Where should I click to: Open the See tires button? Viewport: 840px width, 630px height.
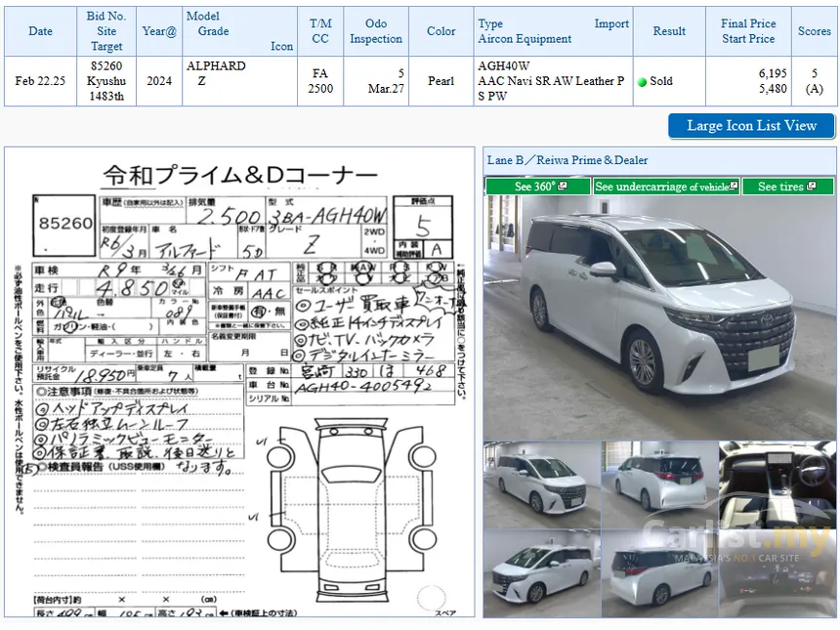pos(787,187)
